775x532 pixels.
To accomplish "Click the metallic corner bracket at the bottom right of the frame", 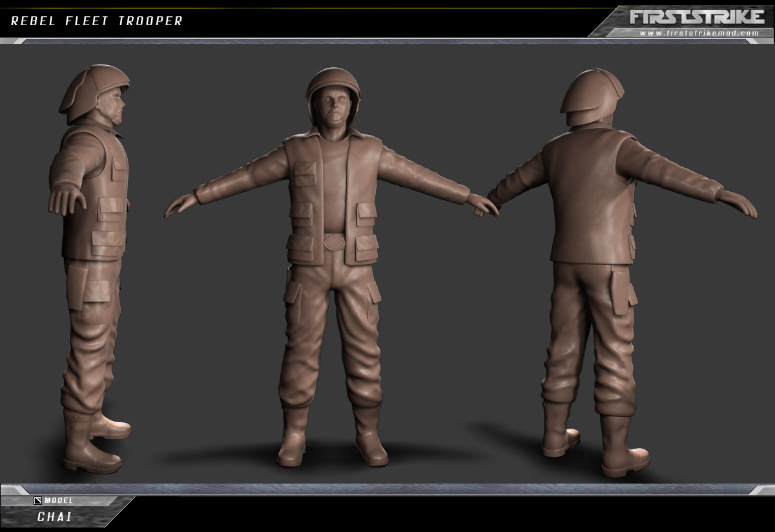I will pyautogui.click(x=761, y=490).
